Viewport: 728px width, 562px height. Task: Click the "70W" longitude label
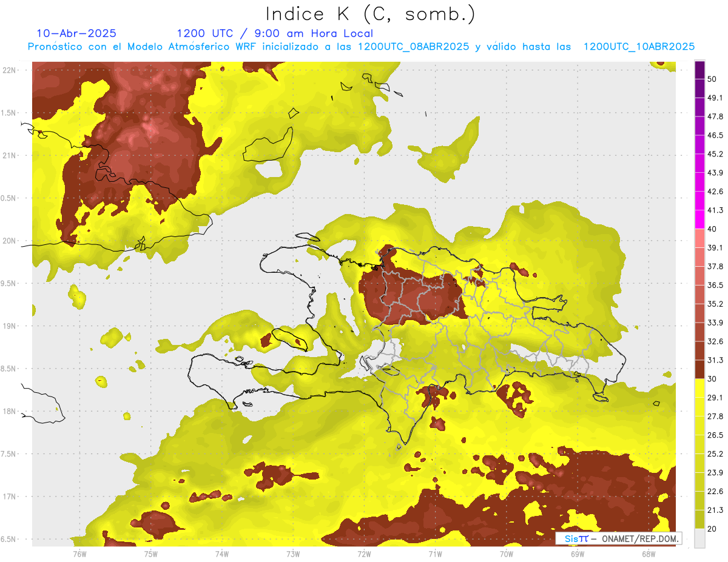click(x=507, y=554)
